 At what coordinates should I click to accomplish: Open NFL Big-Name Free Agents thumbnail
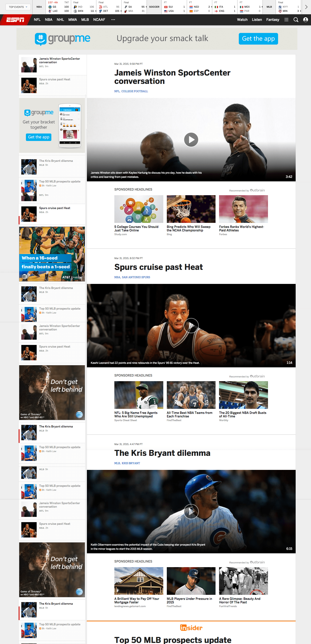[x=139, y=395]
